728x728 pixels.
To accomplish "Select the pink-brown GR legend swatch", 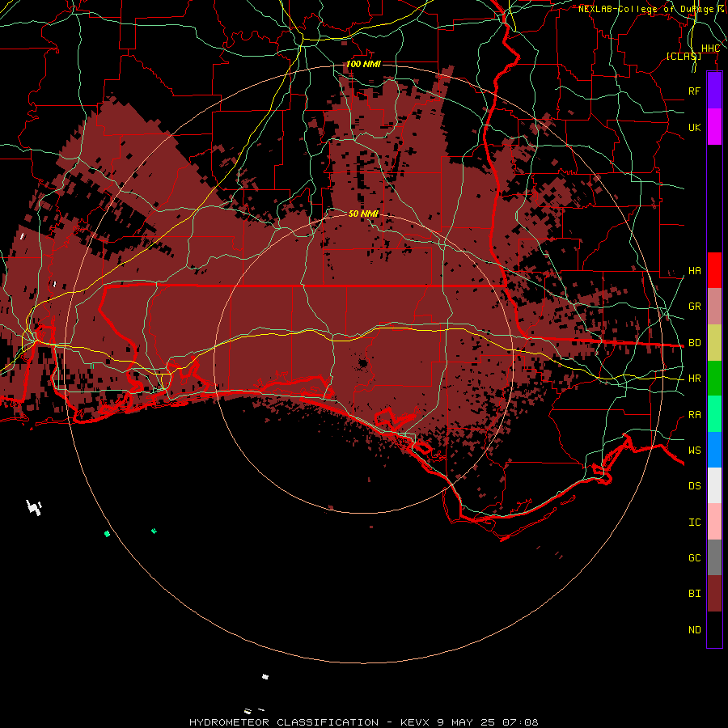I will tap(714, 307).
